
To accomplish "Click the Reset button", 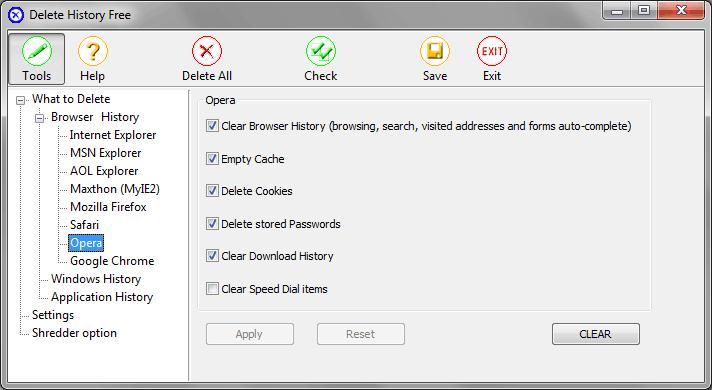I will [x=361, y=334].
